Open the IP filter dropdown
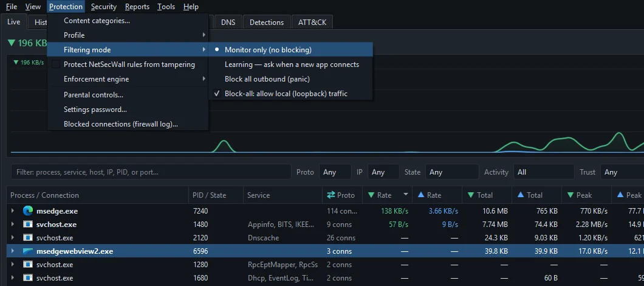The height and width of the screenshot is (286, 644). coord(383,172)
